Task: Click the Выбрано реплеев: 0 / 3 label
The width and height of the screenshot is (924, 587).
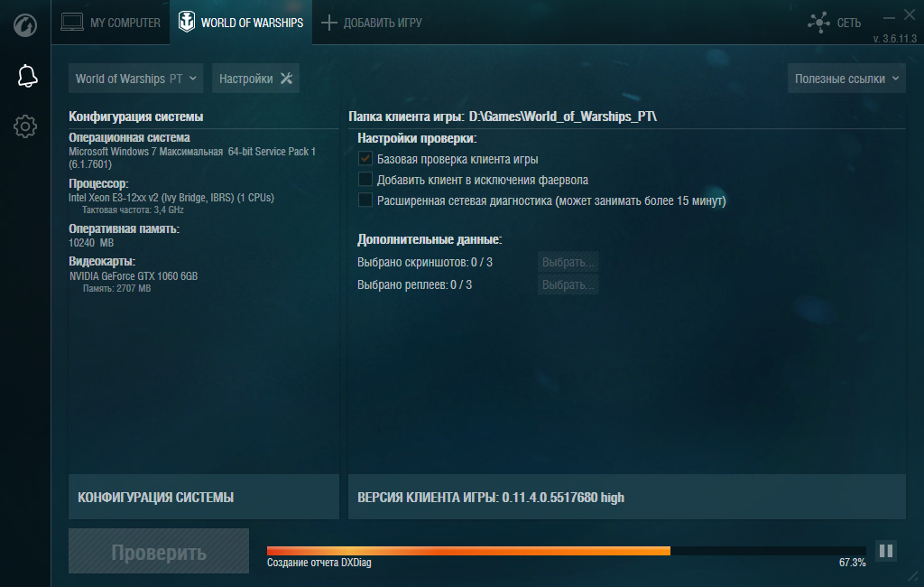Action: [415, 284]
